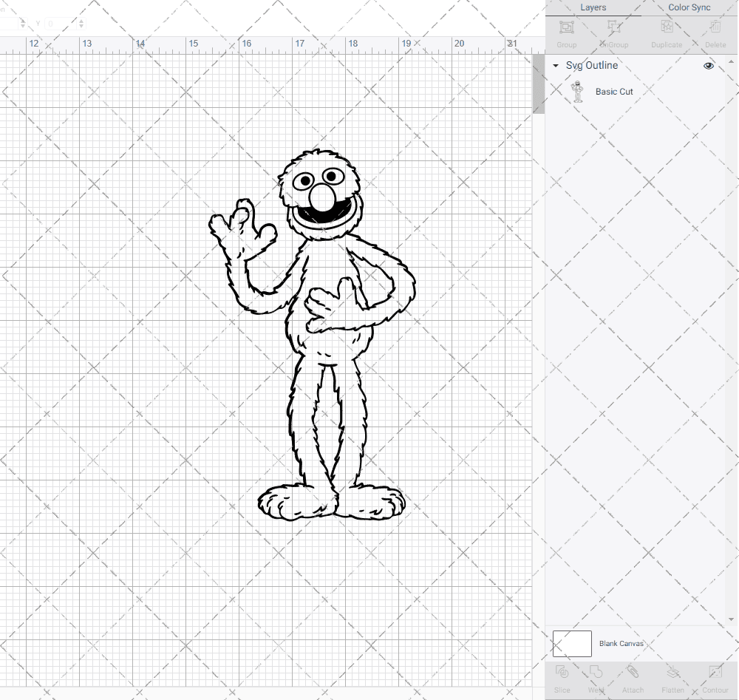The width and height of the screenshot is (739, 700).
Task: Switch to the Layers tab
Action: tap(593, 7)
